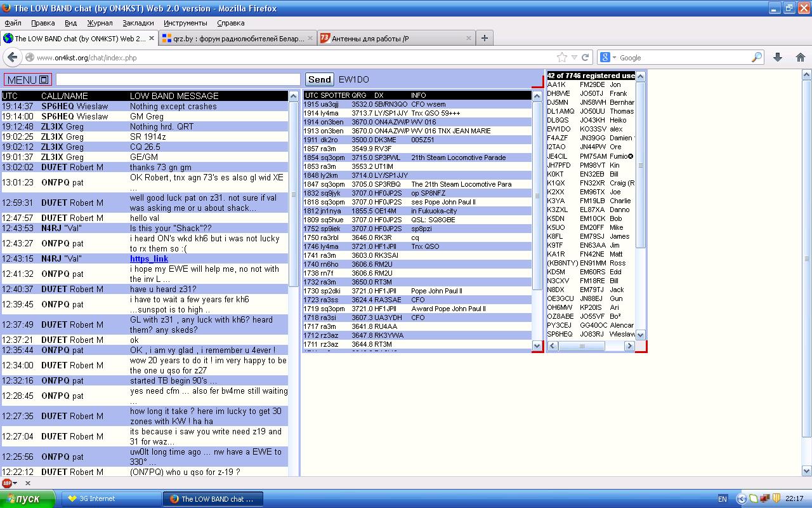Select the message 'Nothing except crashes'
Image resolution: width=812 pixels, height=508 pixels.
click(x=173, y=107)
